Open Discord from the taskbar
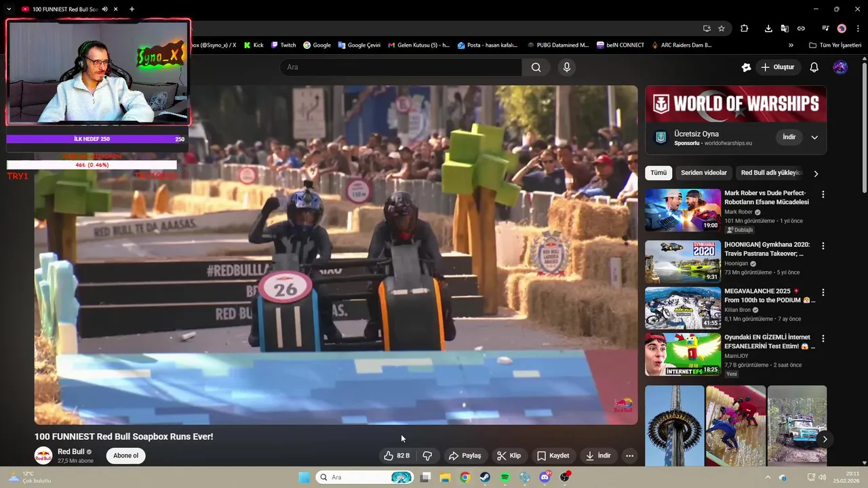The height and width of the screenshot is (488, 868). [x=545, y=477]
